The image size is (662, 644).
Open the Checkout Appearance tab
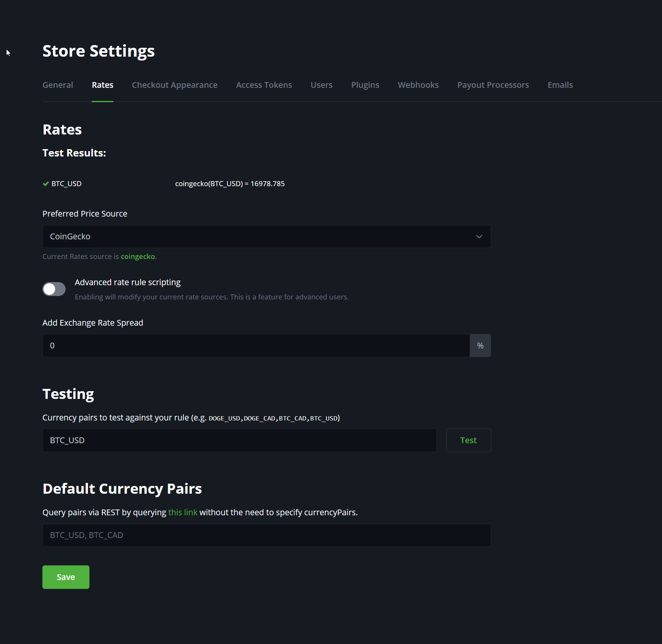click(x=174, y=85)
